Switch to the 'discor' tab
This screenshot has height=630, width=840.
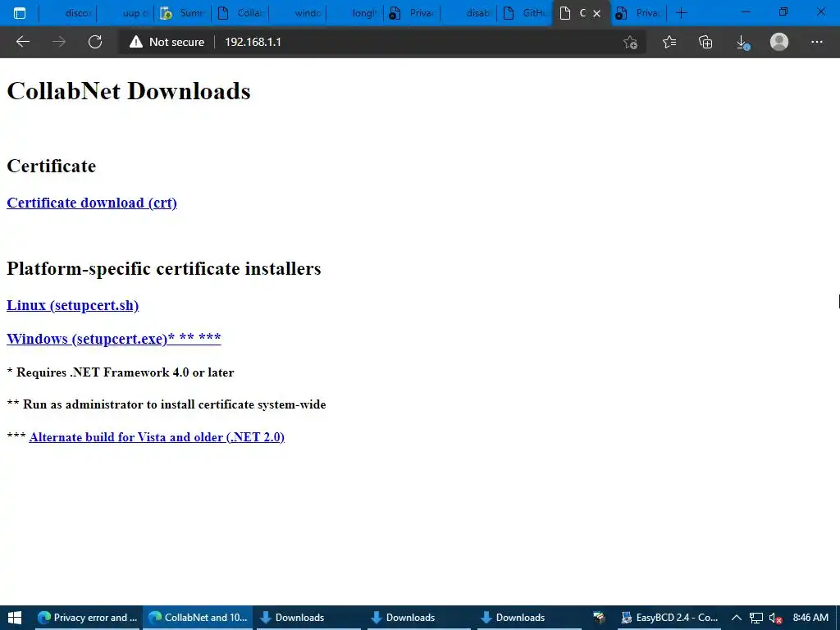(68, 13)
